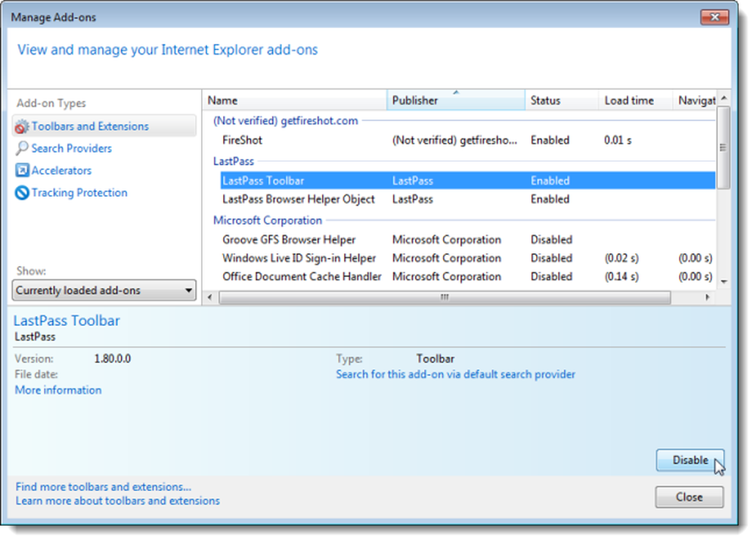Sort the list by Publisher column

point(456,101)
